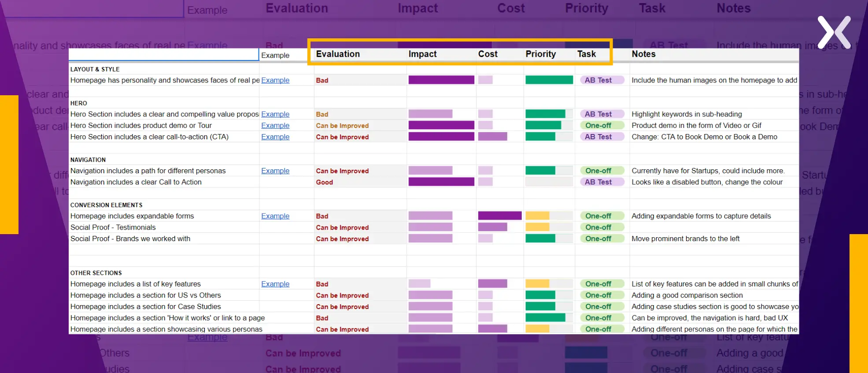Open Example link for product demo or Tour row
The height and width of the screenshot is (373, 868).
point(275,126)
